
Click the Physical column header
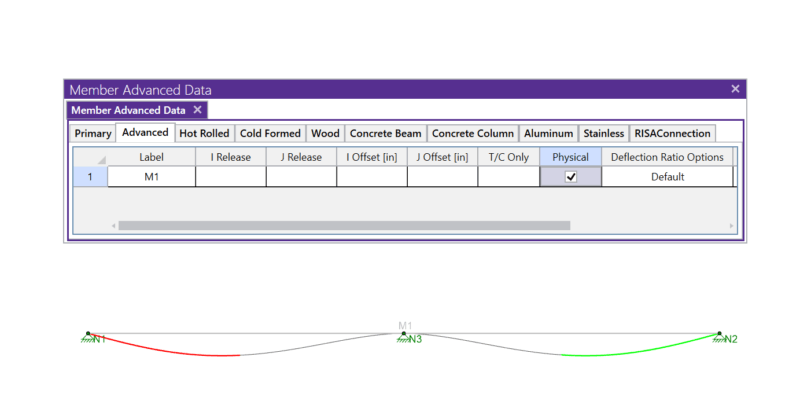coord(570,157)
